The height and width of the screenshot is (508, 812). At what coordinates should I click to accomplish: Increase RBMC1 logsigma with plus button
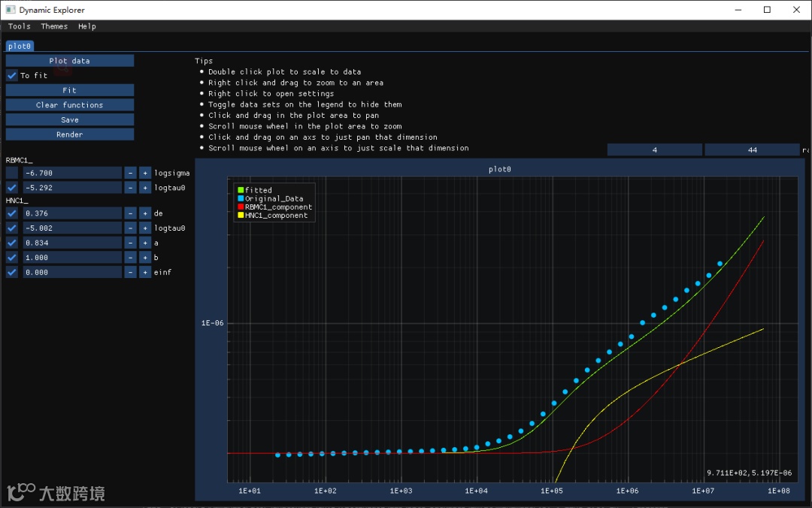click(145, 173)
